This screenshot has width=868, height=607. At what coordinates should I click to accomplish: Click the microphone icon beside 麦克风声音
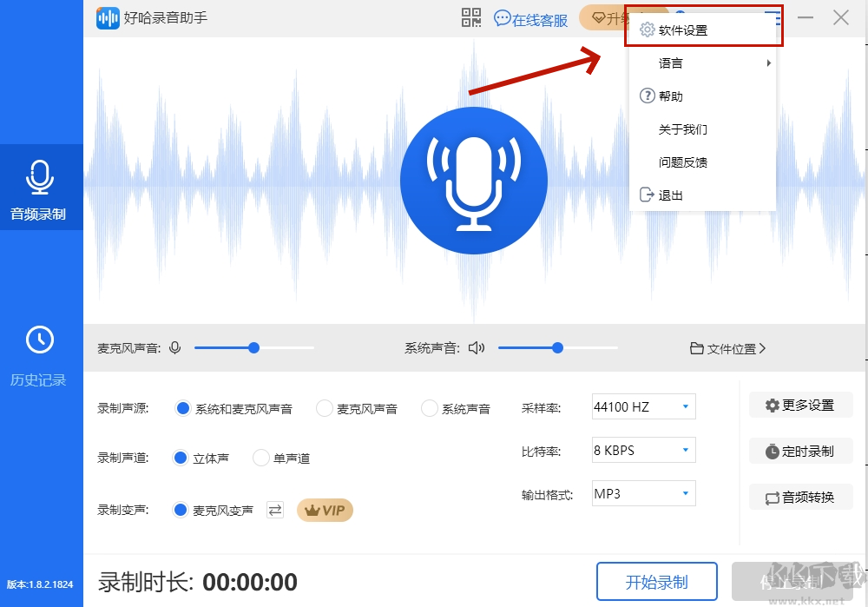[x=174, y=347]
